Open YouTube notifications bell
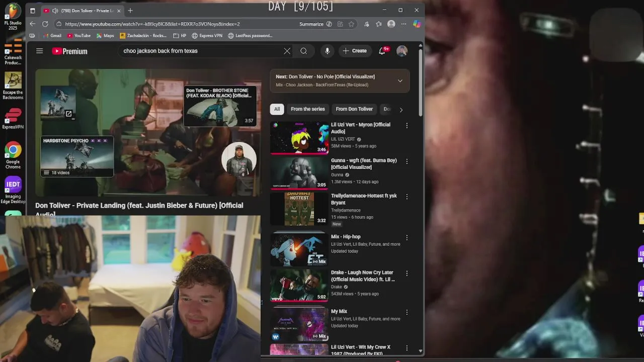 tap(382, 51)
